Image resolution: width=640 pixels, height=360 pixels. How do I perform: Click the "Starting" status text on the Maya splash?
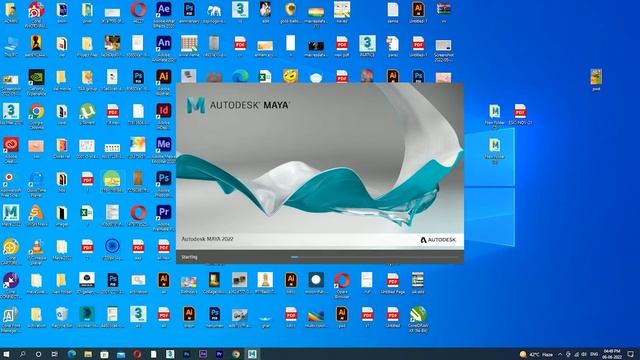189,257
